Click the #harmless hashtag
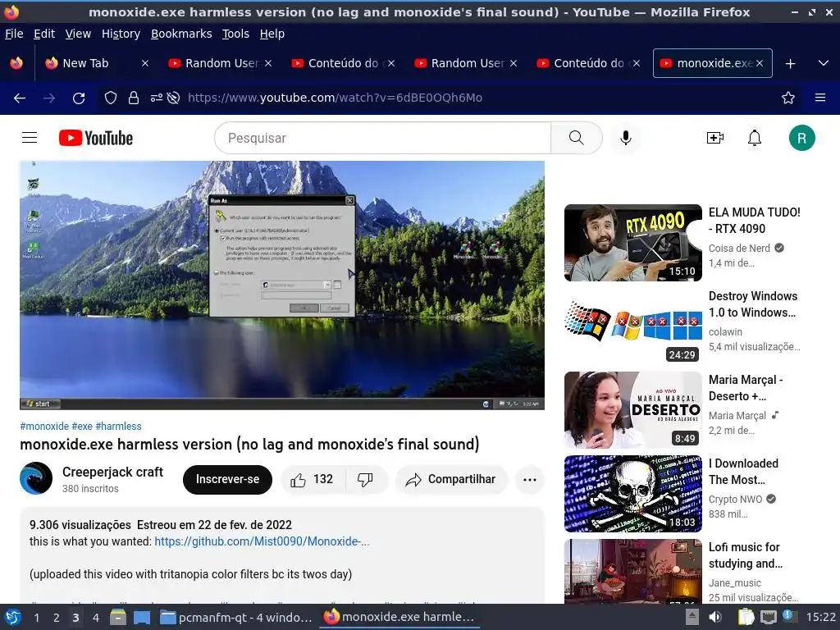Screen dimensions: 840x630 [118, 427]
